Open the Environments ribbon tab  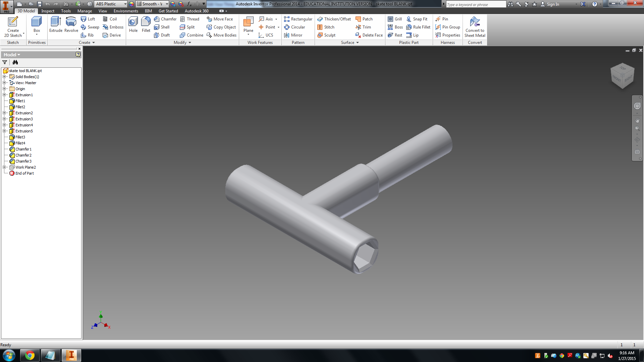(x=126, y=11)
